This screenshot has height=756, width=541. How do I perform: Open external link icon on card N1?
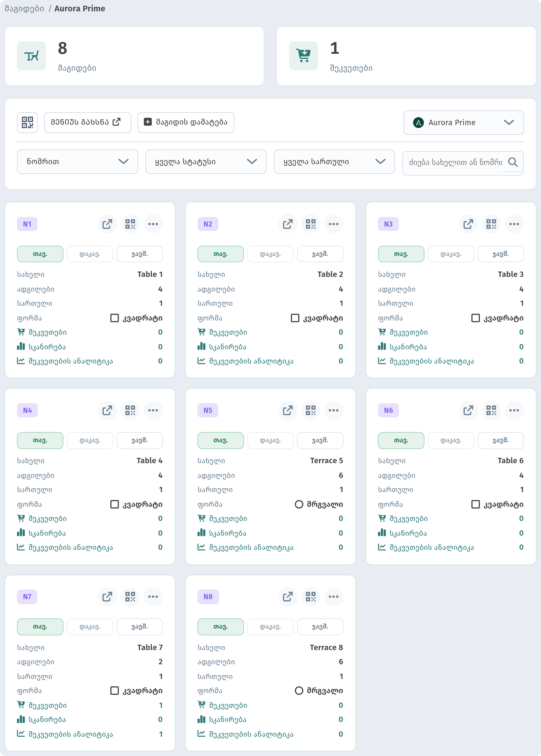coord(107,224)
